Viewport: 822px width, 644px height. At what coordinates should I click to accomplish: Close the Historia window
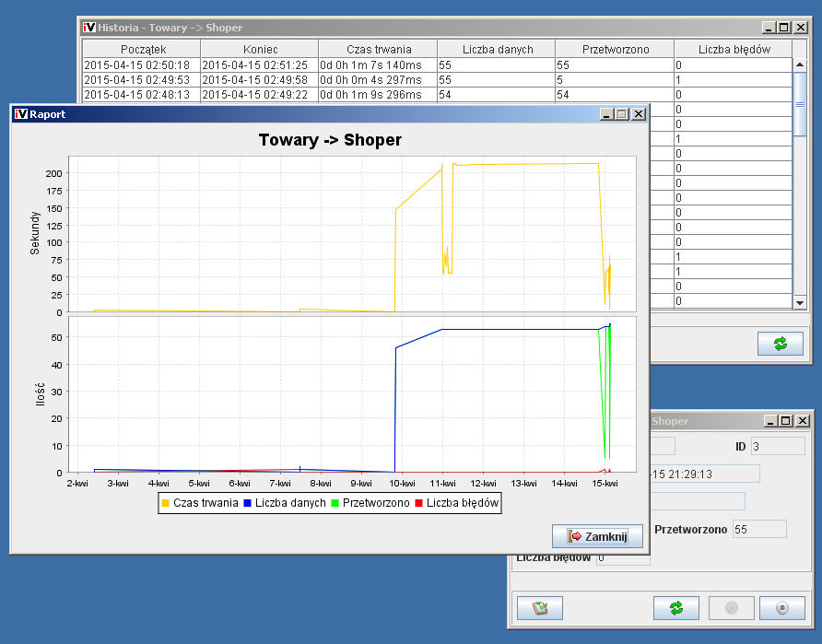point(801,28)
